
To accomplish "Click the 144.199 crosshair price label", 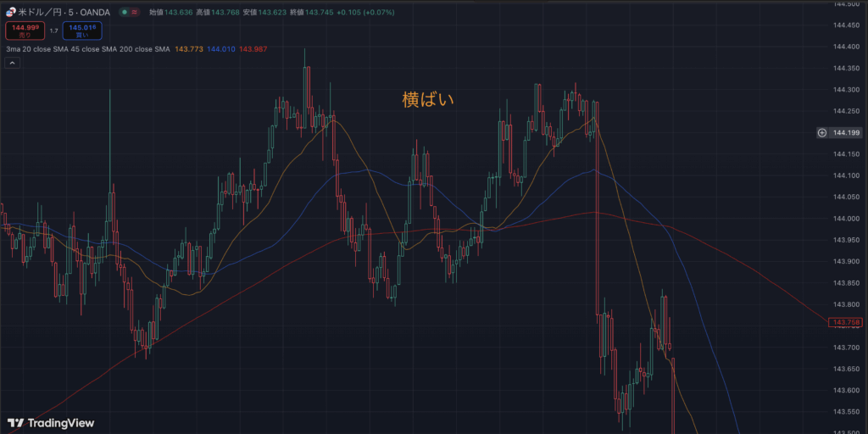I will 846,132.
